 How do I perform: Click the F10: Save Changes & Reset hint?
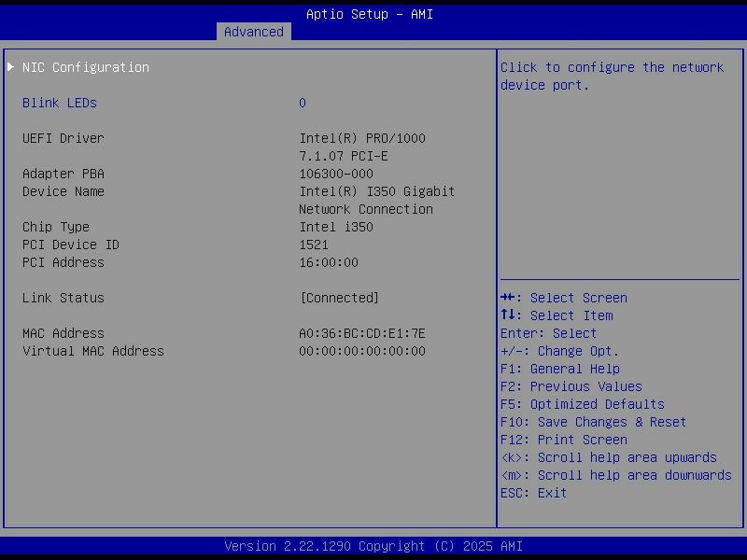tap(593, 422)
